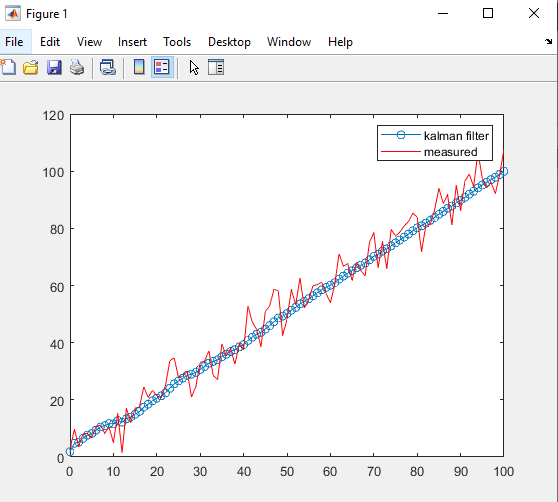This screenshot has width=558, height=502.
Task: Open the Insert menu
Action: pos(132,42)
